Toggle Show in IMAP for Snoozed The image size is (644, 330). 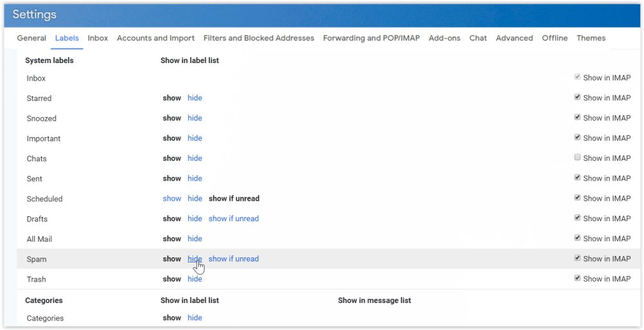pos(578,117)
